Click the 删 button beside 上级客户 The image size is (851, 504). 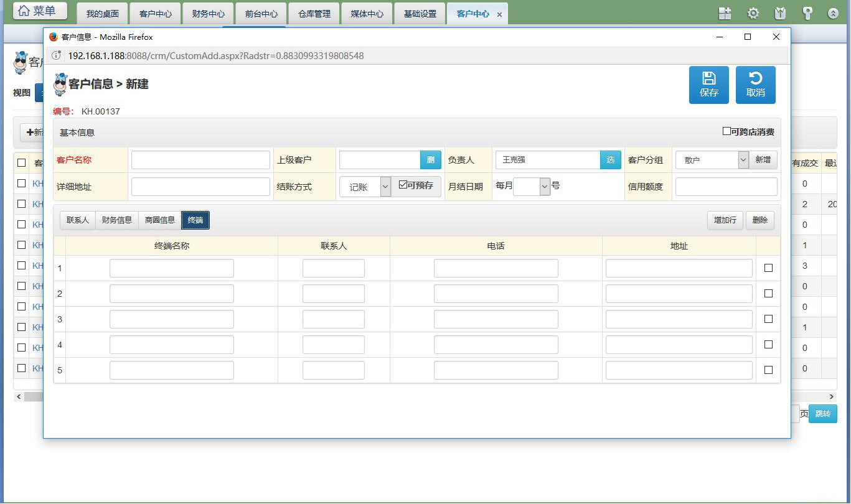point(431,160)
